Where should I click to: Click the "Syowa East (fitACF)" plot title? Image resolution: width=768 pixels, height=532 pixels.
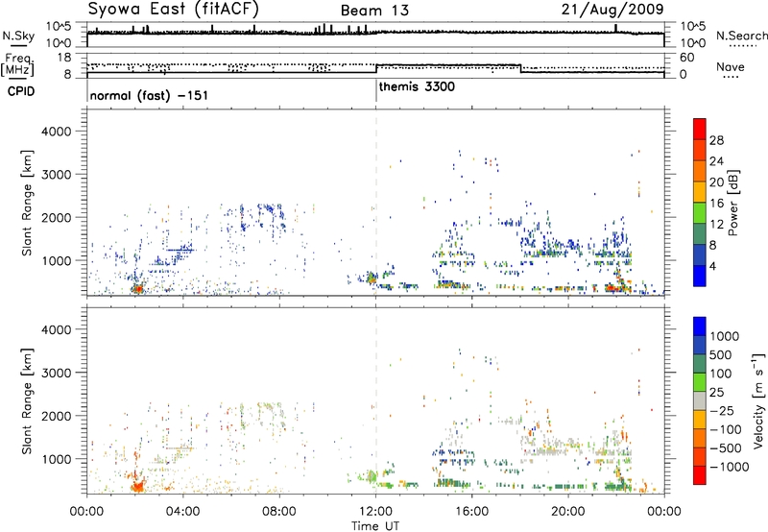[173, 9]
